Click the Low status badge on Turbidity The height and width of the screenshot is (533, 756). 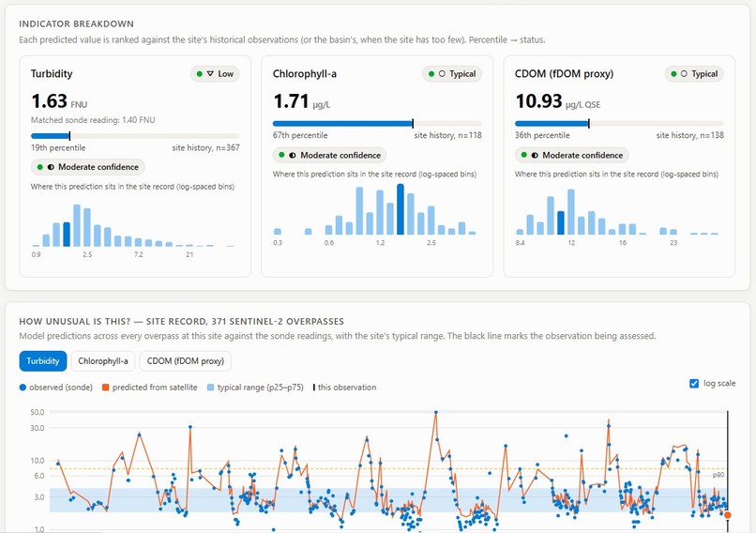215,74
